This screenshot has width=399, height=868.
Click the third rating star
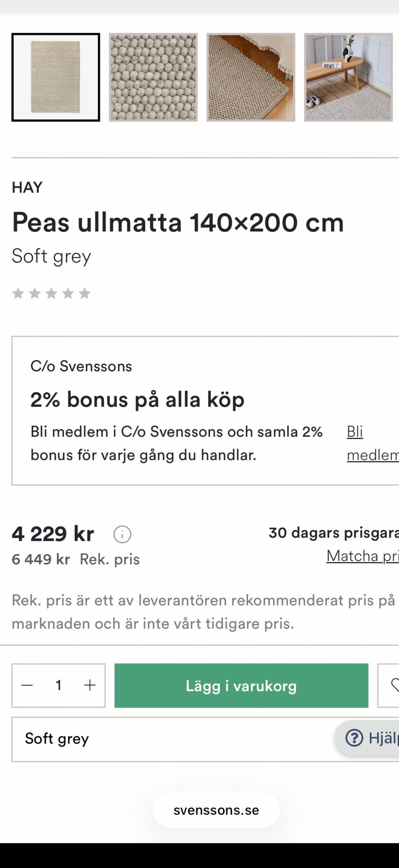(51, 294)
